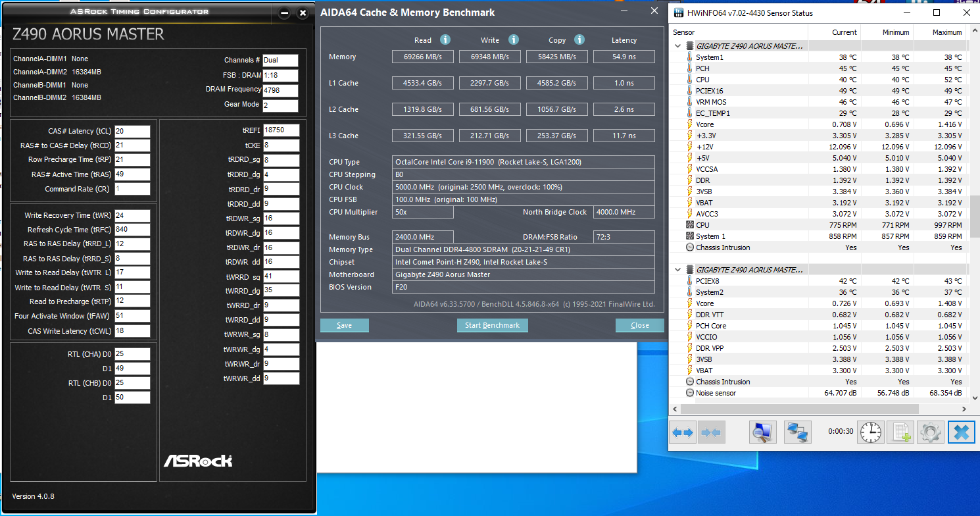The height and width of the screenshot is (516, 980).
Task: Collapse the sensor group containing System1
Action: tap(678, 46)
